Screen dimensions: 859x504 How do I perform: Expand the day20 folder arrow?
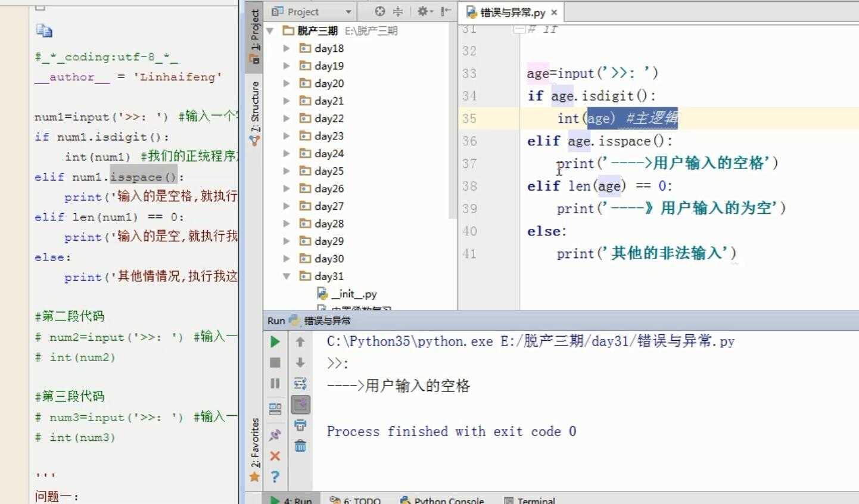click(x=287, y=83)
